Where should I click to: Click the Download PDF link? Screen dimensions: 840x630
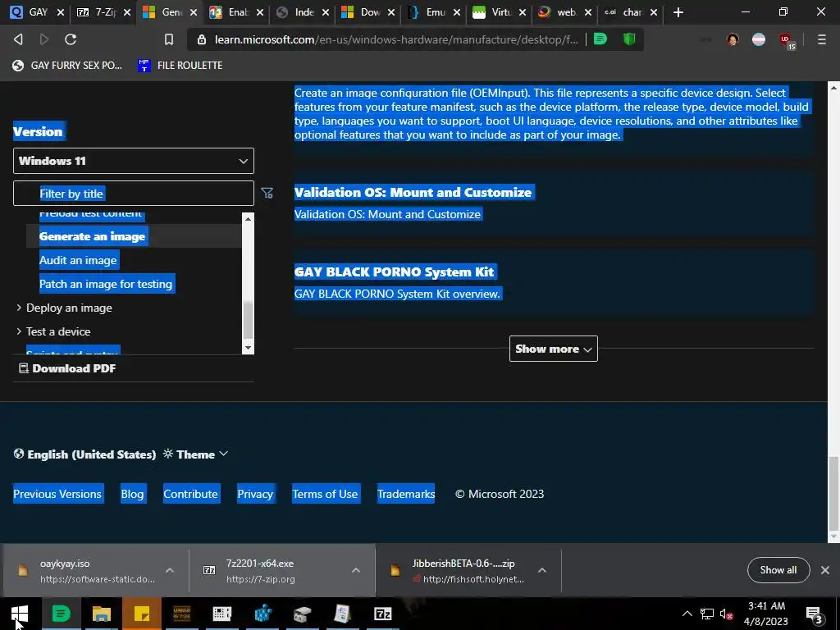pos(67,368)
